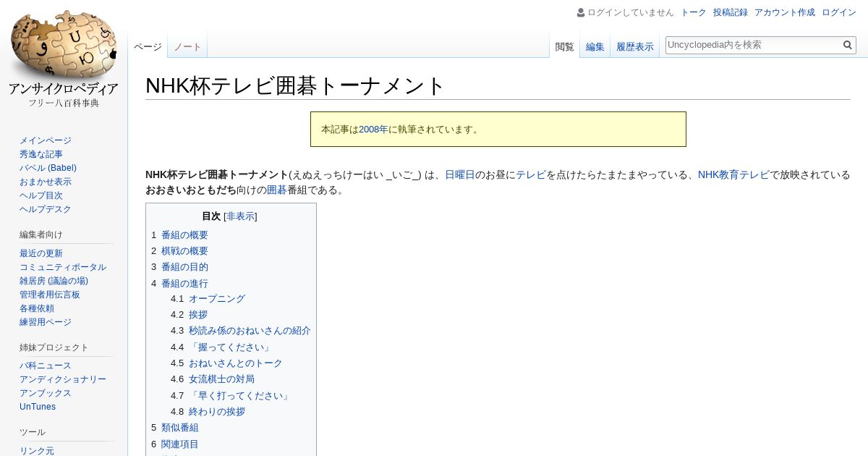
Task: Open アンディクショナリー sister project
Action: pos(63,379)
